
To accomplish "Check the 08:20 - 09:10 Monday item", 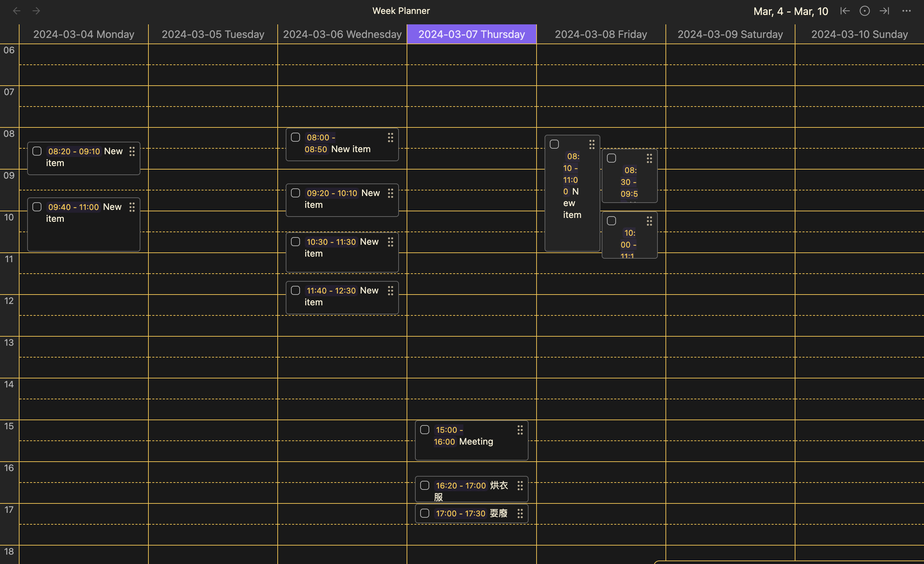I will tap(37, 151).
